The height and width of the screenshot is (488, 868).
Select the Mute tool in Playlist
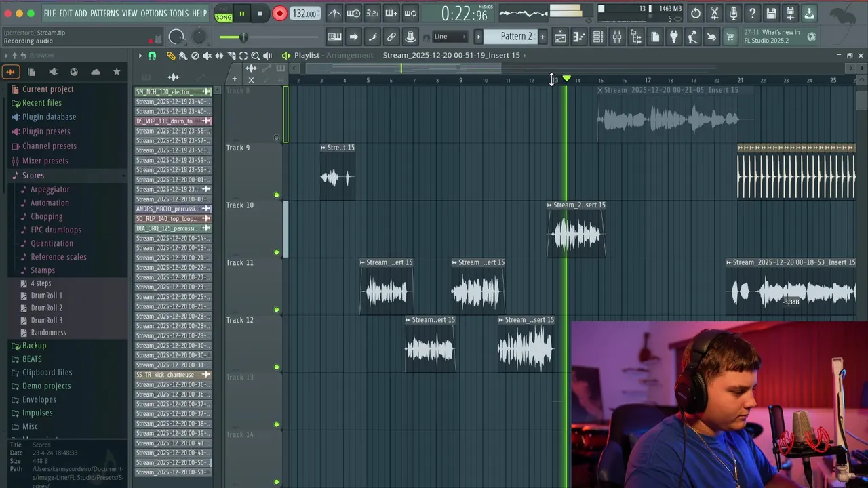coord(208,56)
